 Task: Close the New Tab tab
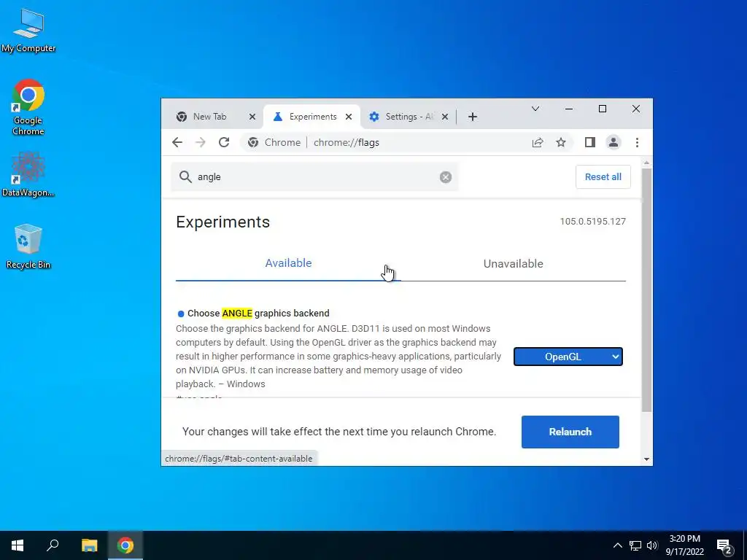pos(252,117)
